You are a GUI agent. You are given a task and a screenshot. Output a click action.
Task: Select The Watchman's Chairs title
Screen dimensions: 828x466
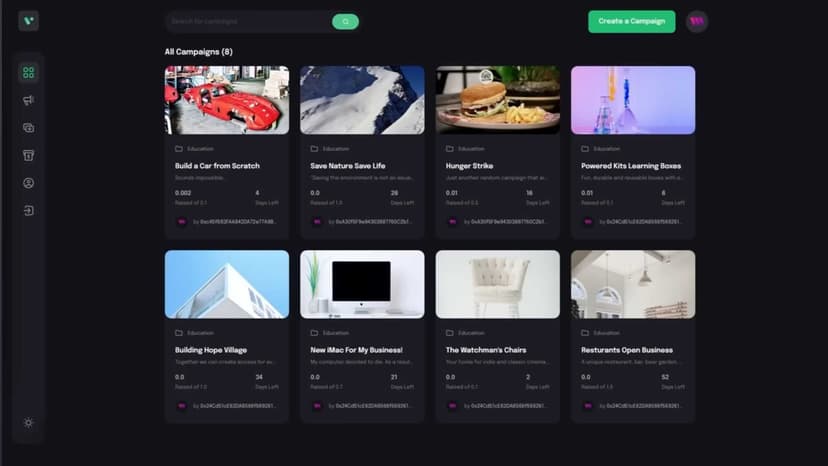tap(486, 350)
